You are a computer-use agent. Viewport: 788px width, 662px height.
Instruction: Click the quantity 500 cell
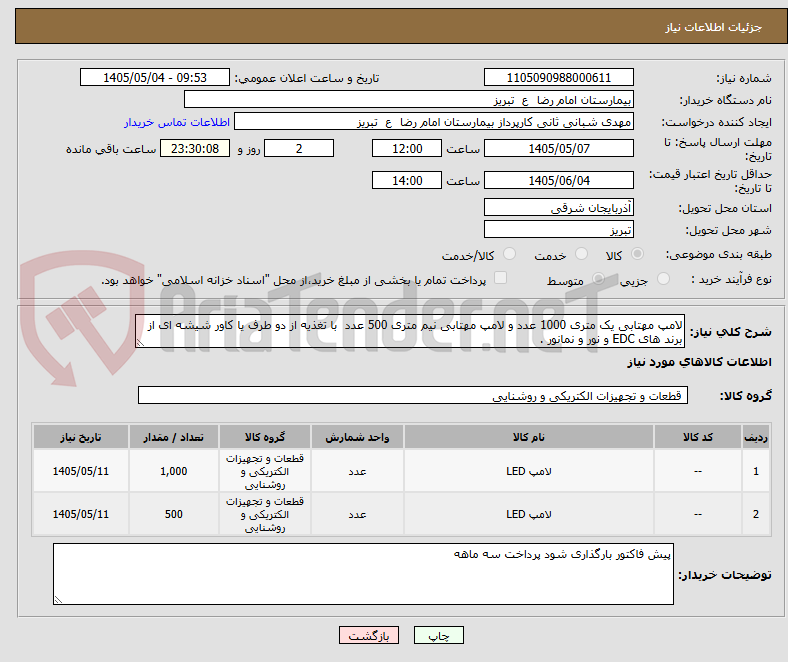[173, 514]
